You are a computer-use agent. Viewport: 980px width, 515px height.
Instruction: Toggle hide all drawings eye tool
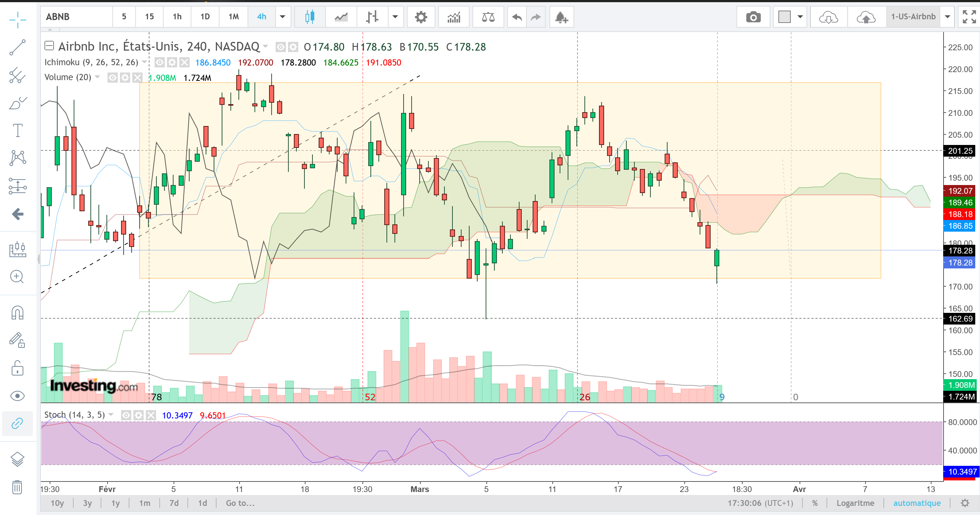(17, 396)
